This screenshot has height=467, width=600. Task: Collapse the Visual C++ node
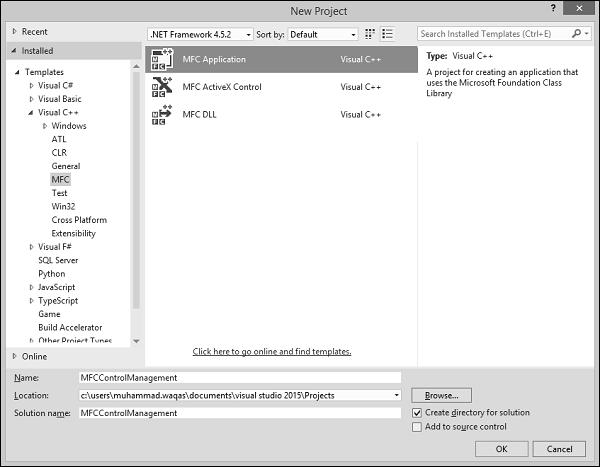click(x=31, y=113)
